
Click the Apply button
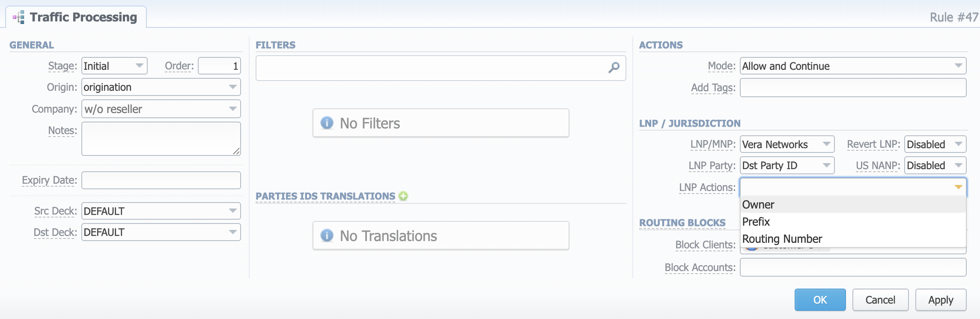click(x=941, y=300)
